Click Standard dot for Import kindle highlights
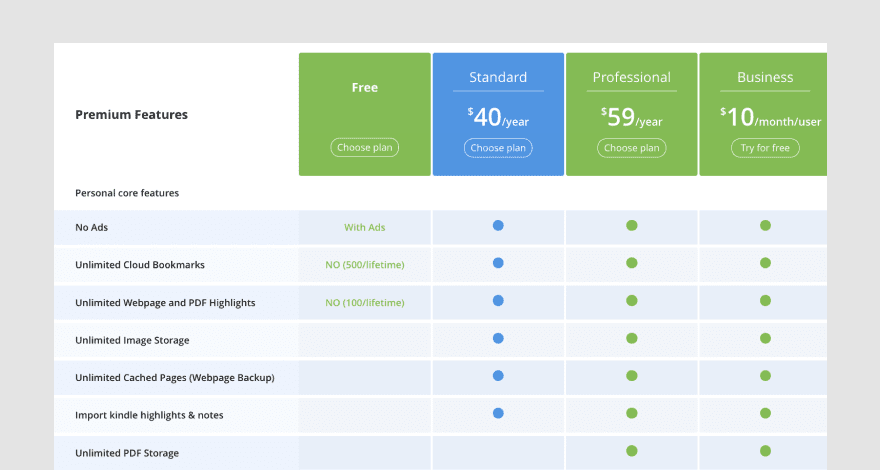Viewport: 880px width, 470px height. (498, 414)
